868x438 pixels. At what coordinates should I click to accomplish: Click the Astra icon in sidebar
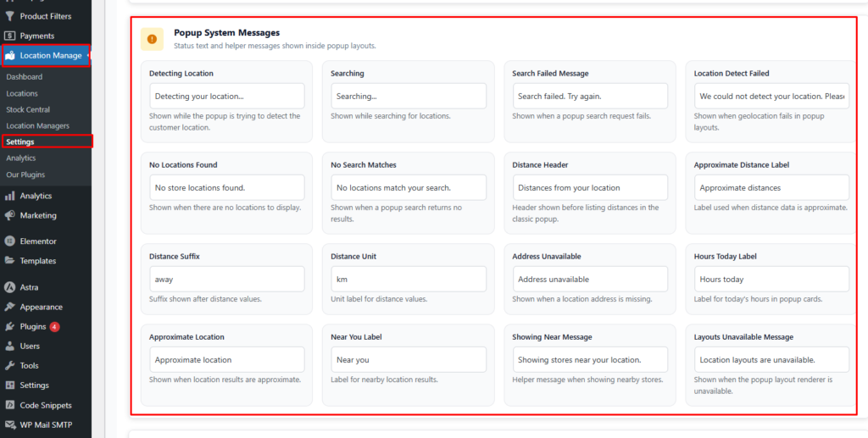pos(10,287)
